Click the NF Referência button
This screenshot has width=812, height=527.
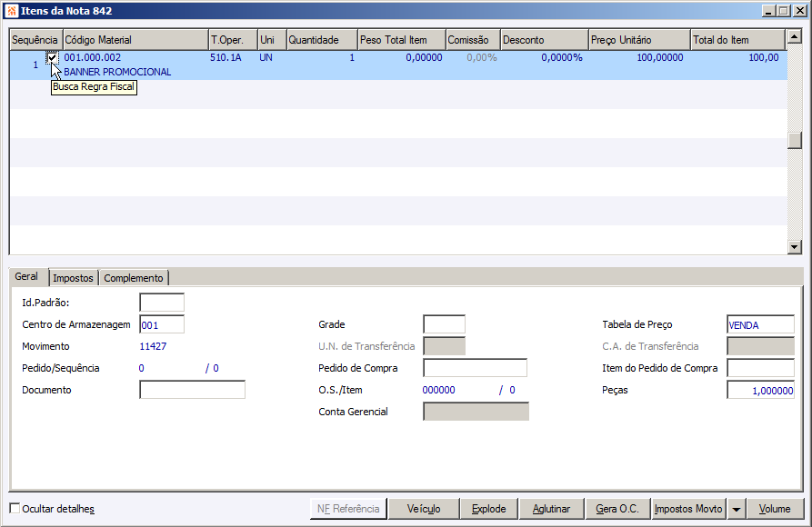click(x=348, y=509)
